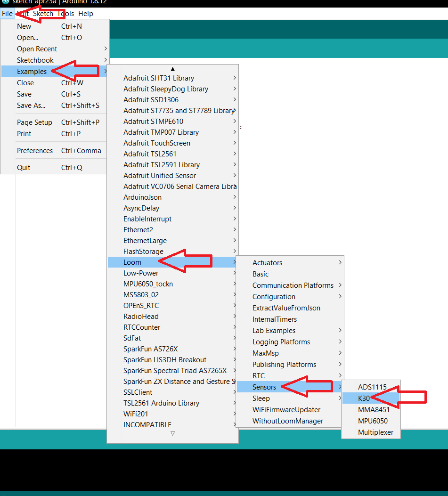Select Quit in the File menu

click(55, 168)
